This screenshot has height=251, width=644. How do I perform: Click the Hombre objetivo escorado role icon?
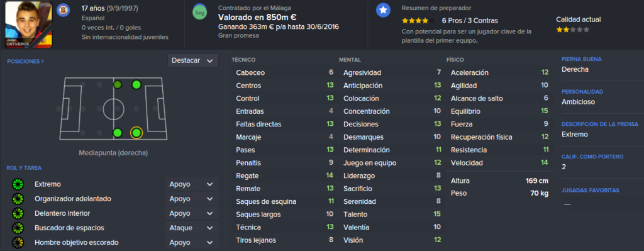(18, 242)
